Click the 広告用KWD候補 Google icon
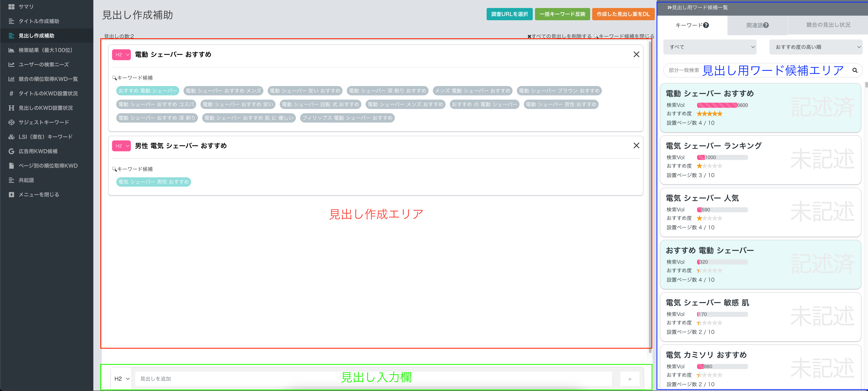Screen dimensions: 868x391 (11, 151)
